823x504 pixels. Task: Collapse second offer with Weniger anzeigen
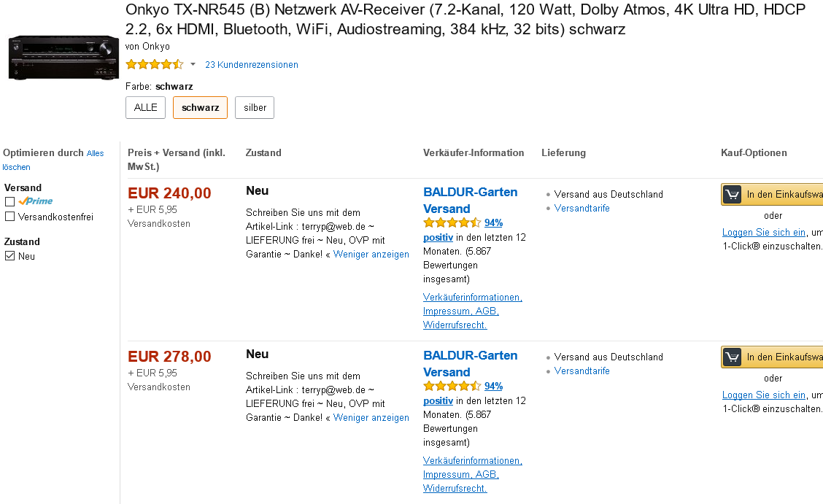[x=371, y=418]
